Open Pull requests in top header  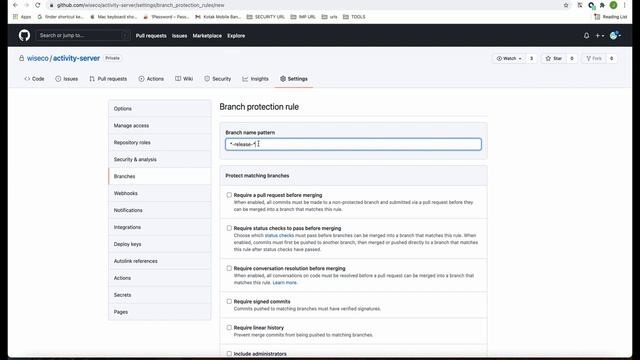point(151,36)
